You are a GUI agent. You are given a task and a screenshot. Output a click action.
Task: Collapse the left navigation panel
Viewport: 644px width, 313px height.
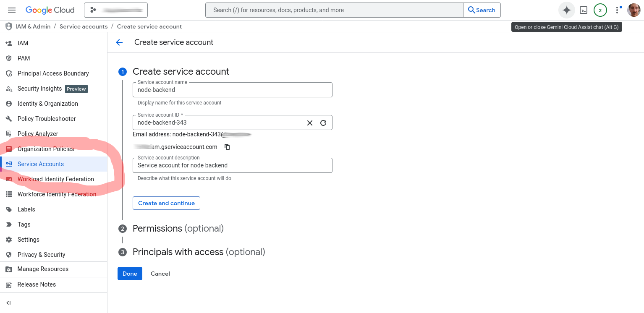pyautogui.click(x=8, y=303)
